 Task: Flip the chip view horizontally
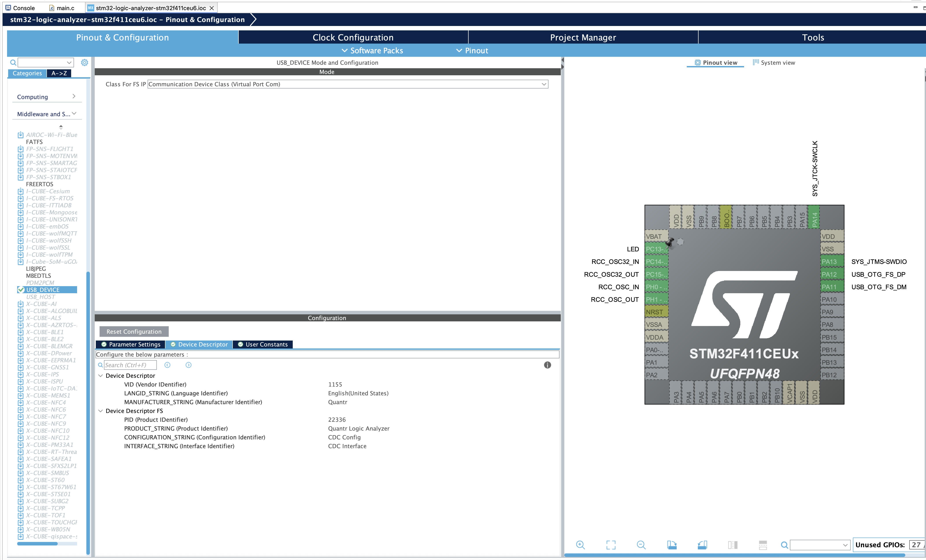click(732, 545)
